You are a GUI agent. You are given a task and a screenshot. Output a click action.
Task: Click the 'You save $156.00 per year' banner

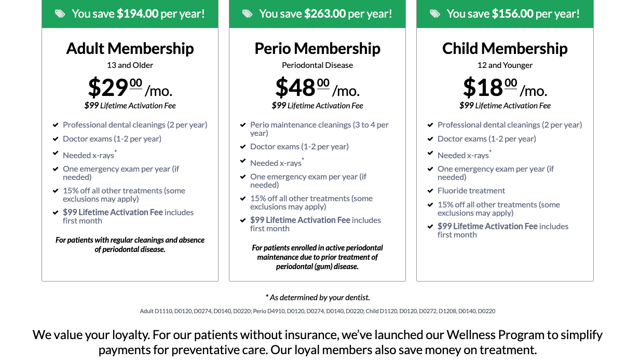coord(505,14)
